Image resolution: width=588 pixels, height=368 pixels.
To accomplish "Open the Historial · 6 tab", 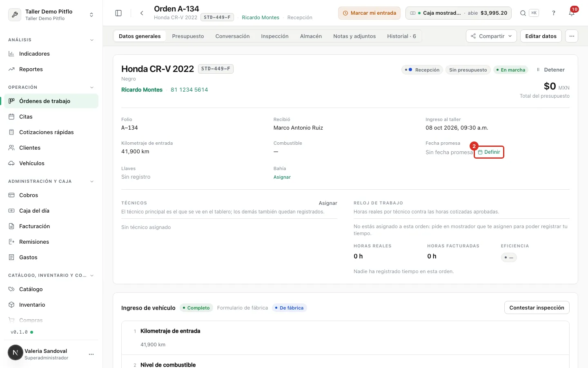I will tap(401, 36).
